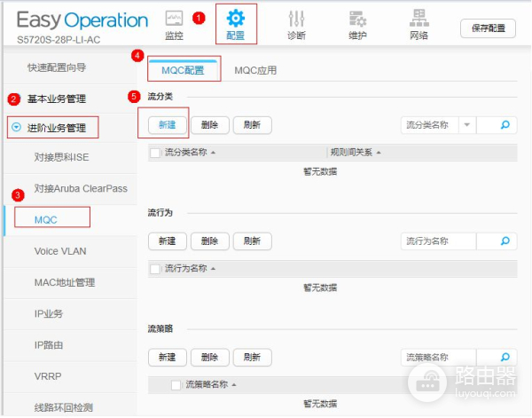Open MAC地址管理 menu item
This screenshot has height=418, width=532.
pos(65,282)
